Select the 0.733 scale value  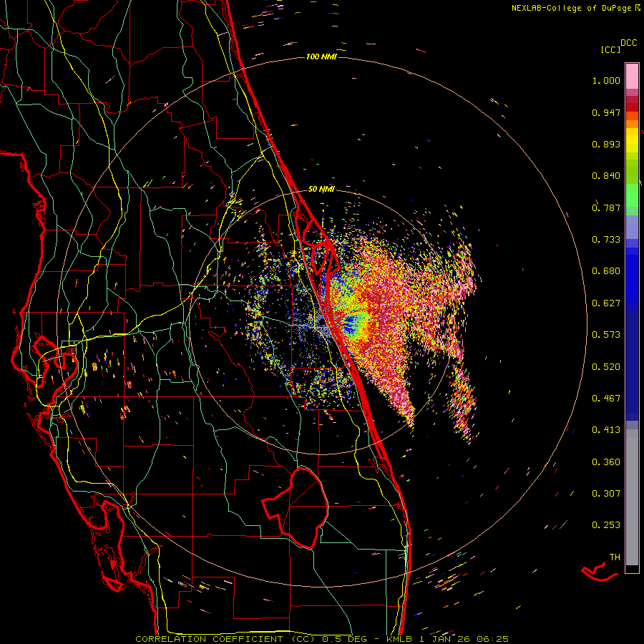point(606,240)
